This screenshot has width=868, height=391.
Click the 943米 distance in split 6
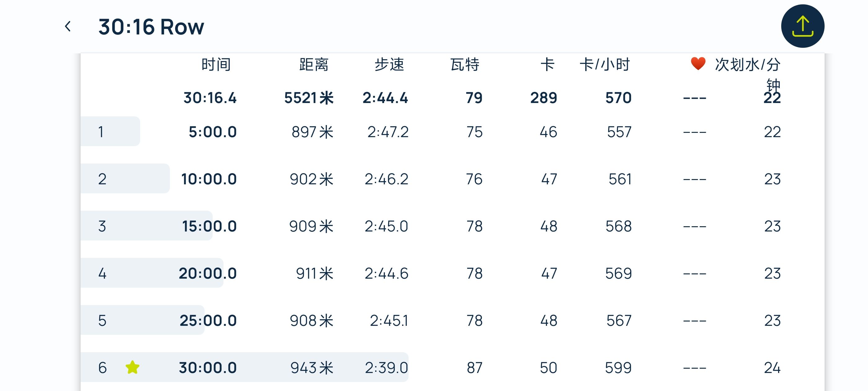click(x=312, y=368)
